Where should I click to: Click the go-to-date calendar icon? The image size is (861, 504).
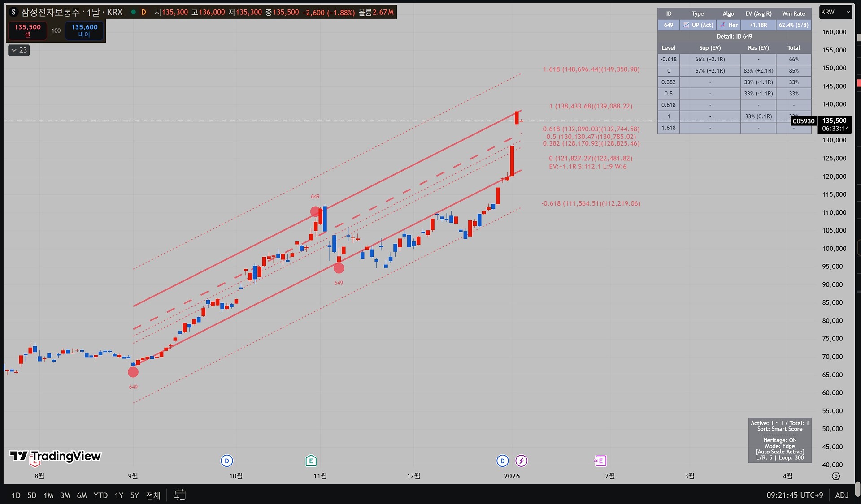[180, 495]
